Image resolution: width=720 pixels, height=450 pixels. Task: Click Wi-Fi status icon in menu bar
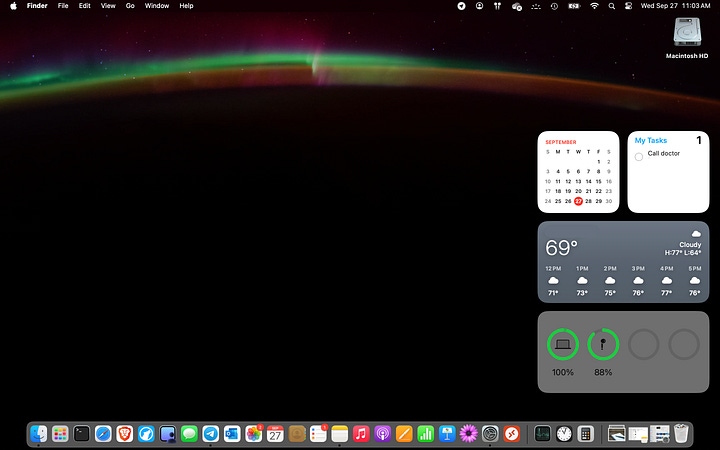pos(594,6)
